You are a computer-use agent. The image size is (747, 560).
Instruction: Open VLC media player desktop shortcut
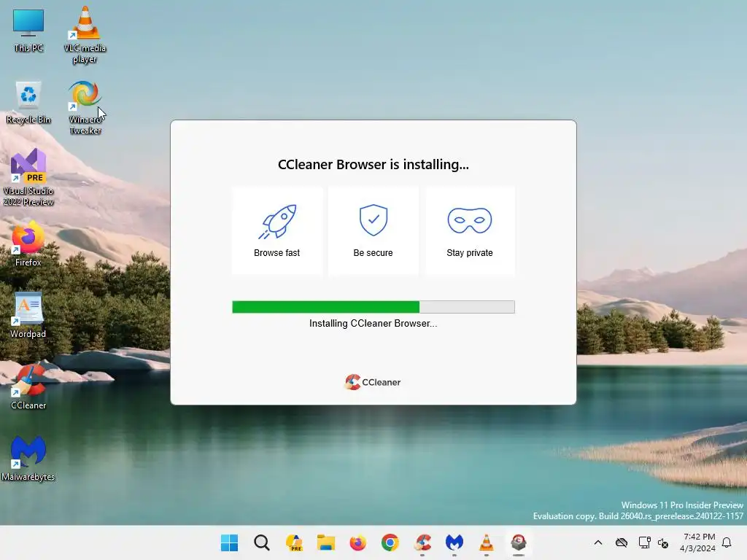(x=85, y=35)
